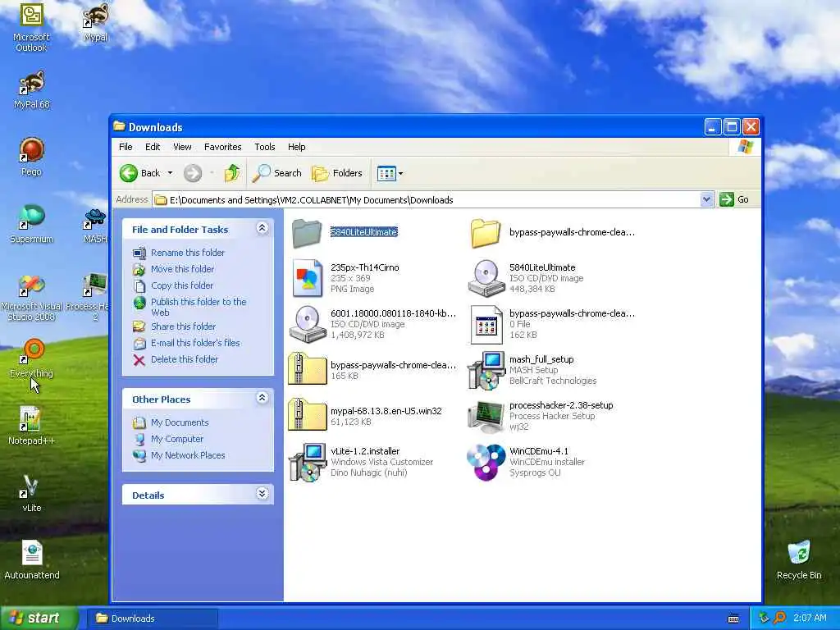Open the Search pane
Screen dimensions: 840x630
[x=277, y=173]
